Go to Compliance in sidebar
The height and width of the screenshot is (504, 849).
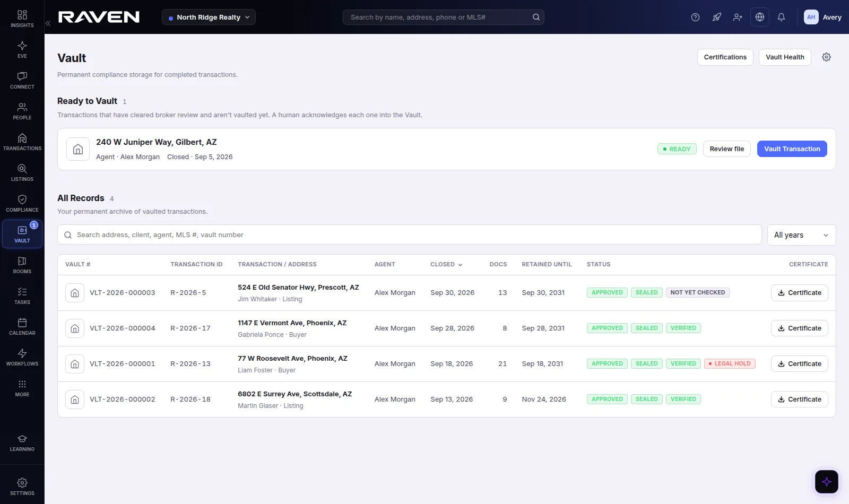[x=22, y=203]
